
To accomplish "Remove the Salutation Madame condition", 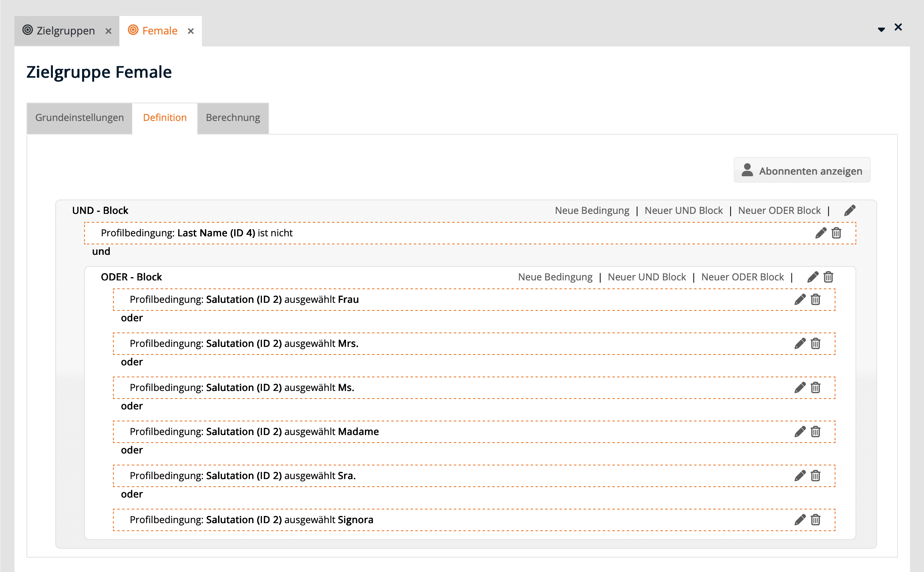I will point(815,432).
